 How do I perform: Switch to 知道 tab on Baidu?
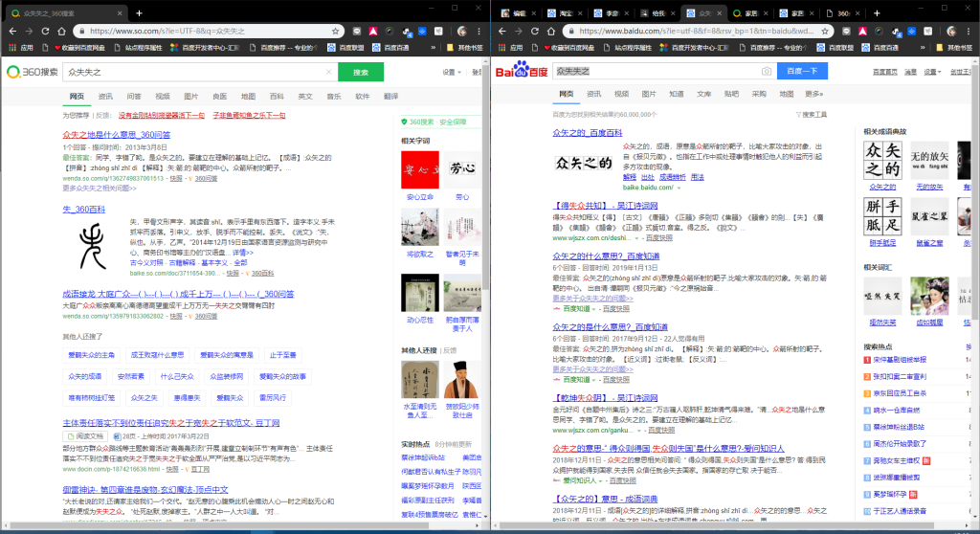677,94
